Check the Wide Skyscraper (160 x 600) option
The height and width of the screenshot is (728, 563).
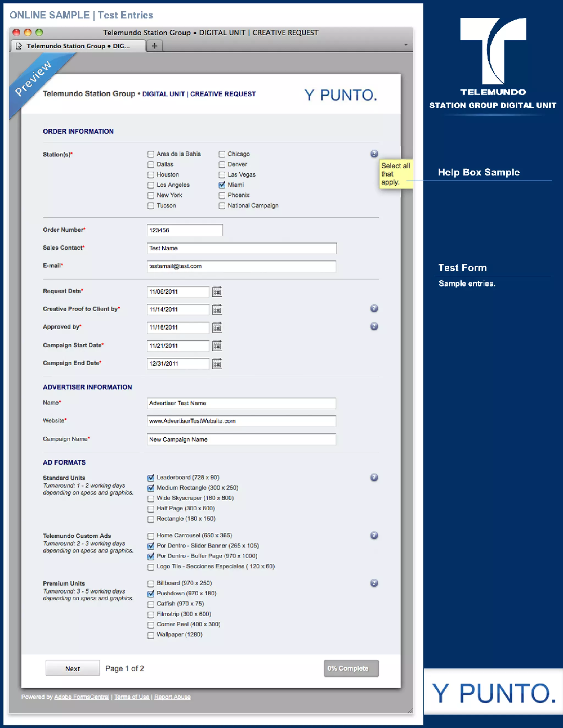pyautogui.click(x=151, y=498)
